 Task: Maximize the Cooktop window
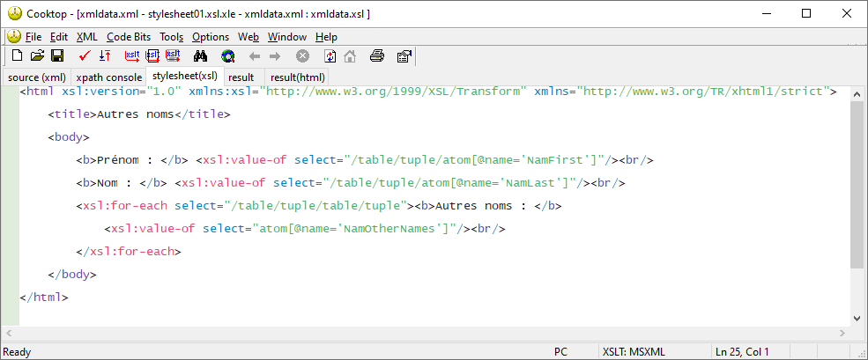coord(806,13)
